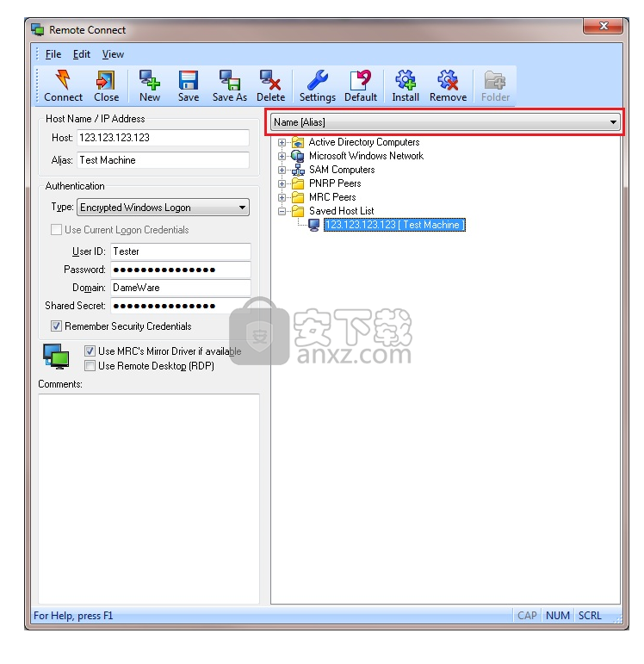Click the Active Directory Computers folder icon
Viewport: 644px width, 664px height.
coord(298,142)
